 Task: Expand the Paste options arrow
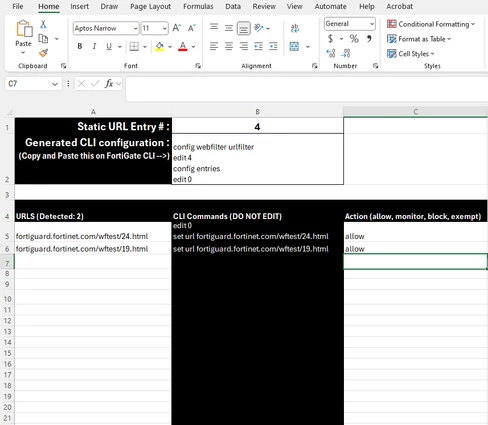coord(23,52)
